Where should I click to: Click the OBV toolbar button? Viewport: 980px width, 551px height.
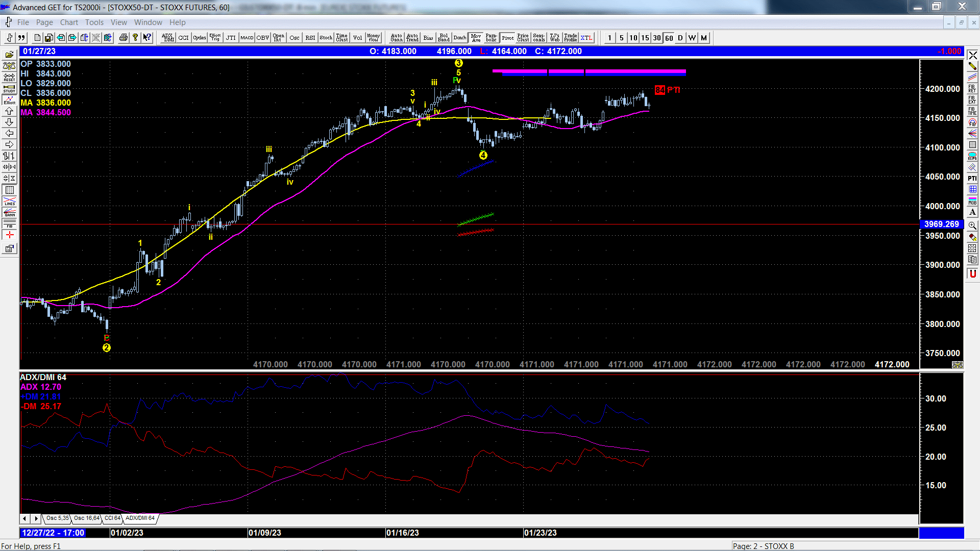pos(263,38)
